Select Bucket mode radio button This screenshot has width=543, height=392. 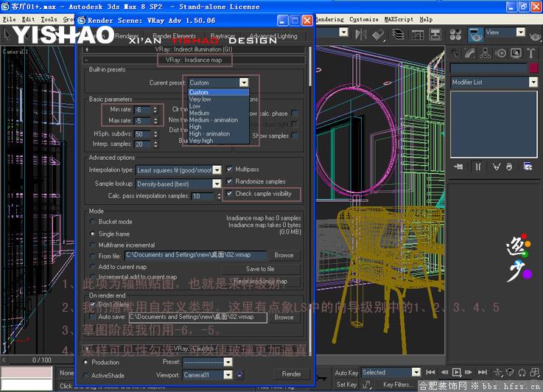92,222
